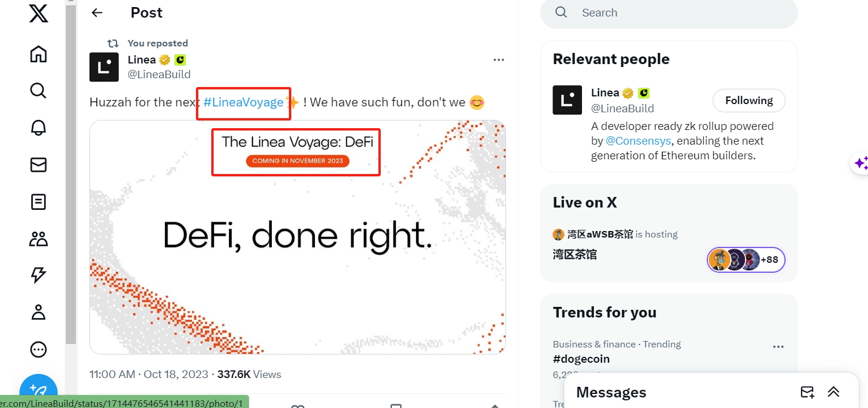This screenshot has height=408, width=868.
Task: Open the Explore search sidebar icon
Action: [x=38, y=91]
